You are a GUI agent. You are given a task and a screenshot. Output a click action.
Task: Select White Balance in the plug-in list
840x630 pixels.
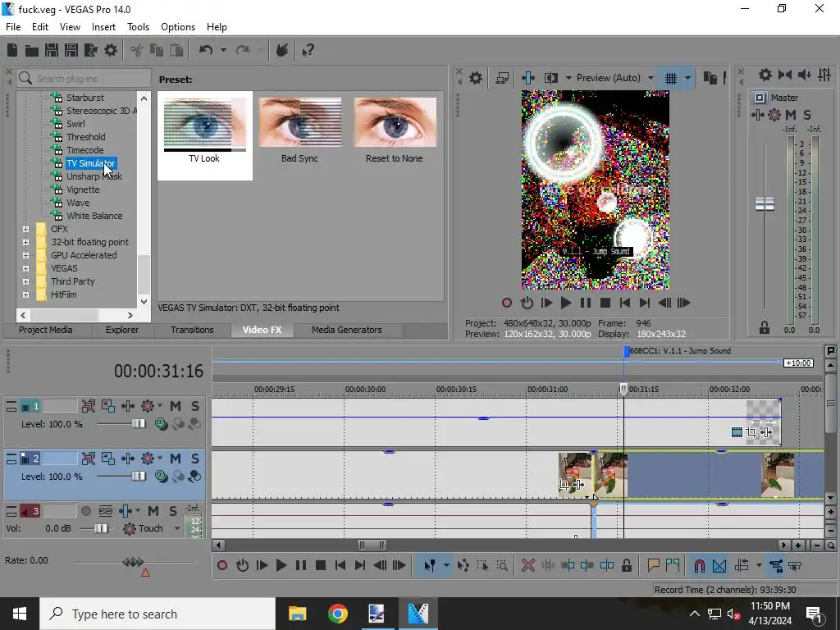pos(94,216)
